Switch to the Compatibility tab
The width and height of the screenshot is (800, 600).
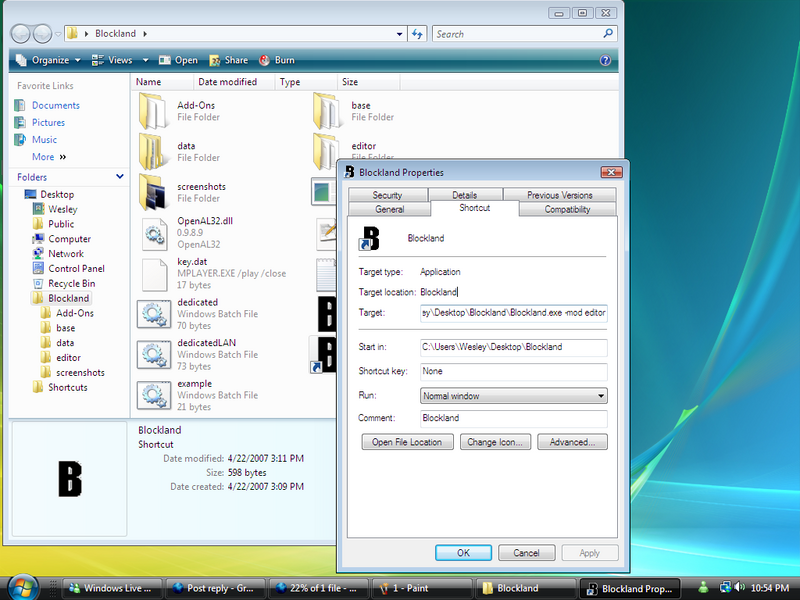click(x=567, y=209)
